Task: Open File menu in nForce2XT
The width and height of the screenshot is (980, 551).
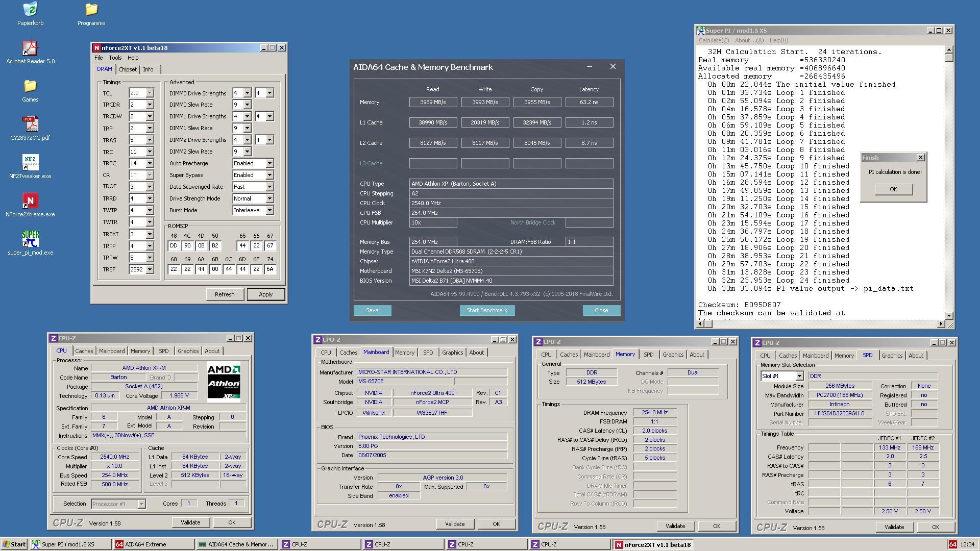Action: (x=99, y=58)
